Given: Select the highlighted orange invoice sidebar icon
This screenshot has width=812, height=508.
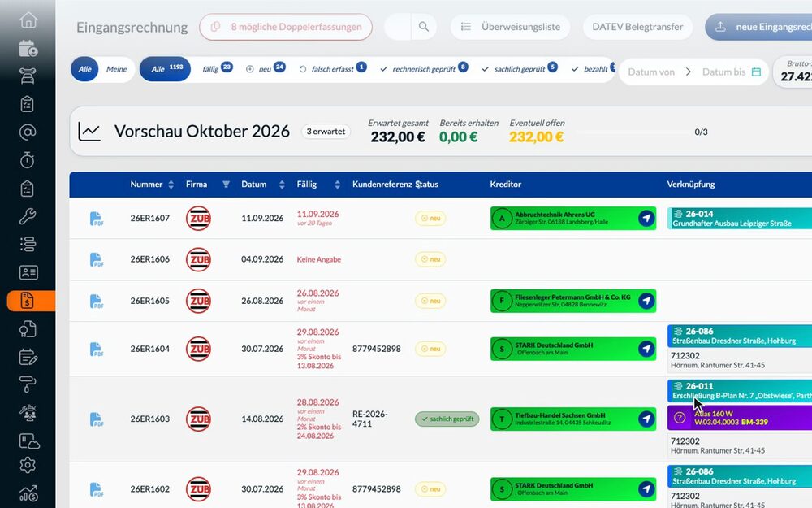Looking at the screenshot, I should click(x=31, y=301).
